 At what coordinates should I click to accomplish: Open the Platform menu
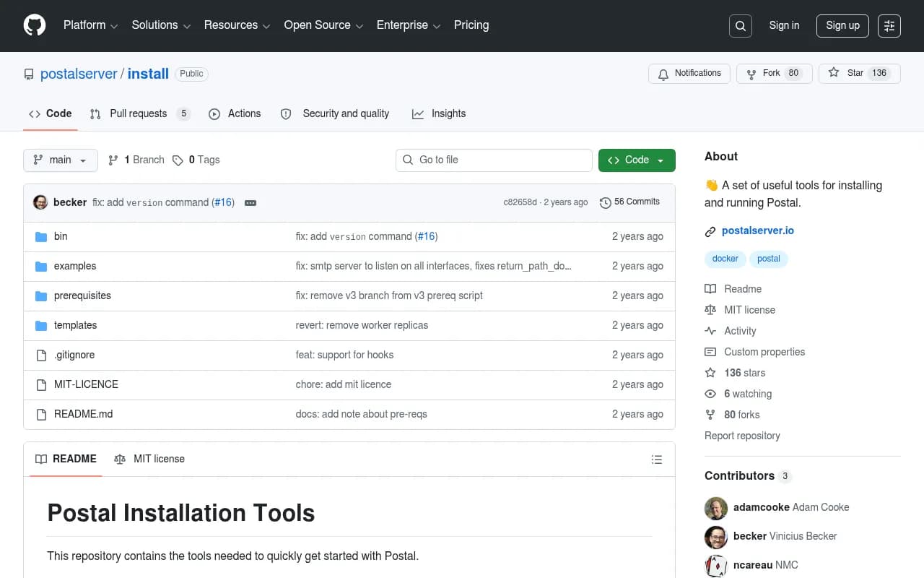click(x=90, y=25)
